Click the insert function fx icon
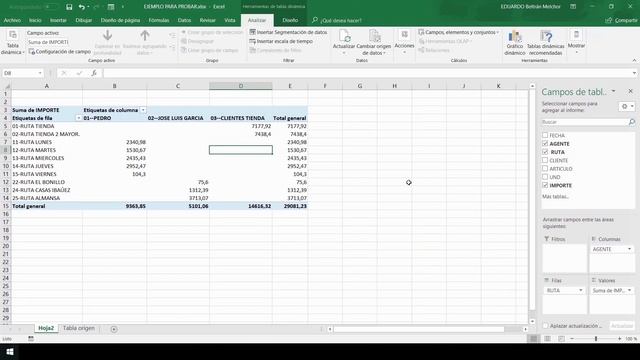The width and height of the screenshot is (640, 360). (94, 73)
